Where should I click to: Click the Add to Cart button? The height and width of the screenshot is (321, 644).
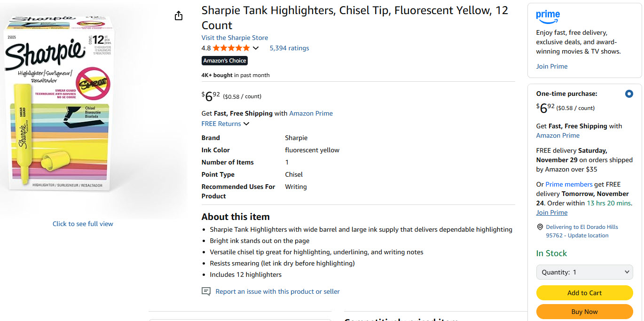tap(584, 293)
